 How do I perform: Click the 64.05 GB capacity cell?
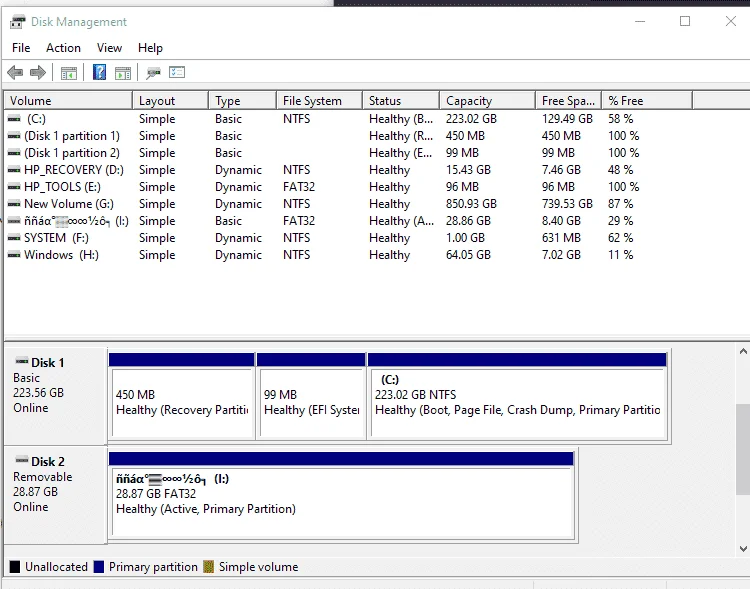[468, 255]
